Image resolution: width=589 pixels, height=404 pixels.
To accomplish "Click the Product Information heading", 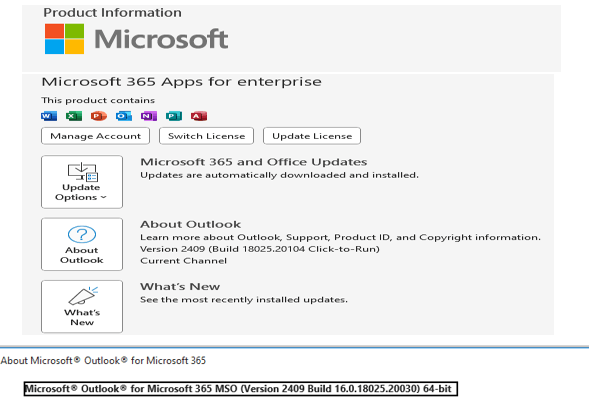I will 112,12.
